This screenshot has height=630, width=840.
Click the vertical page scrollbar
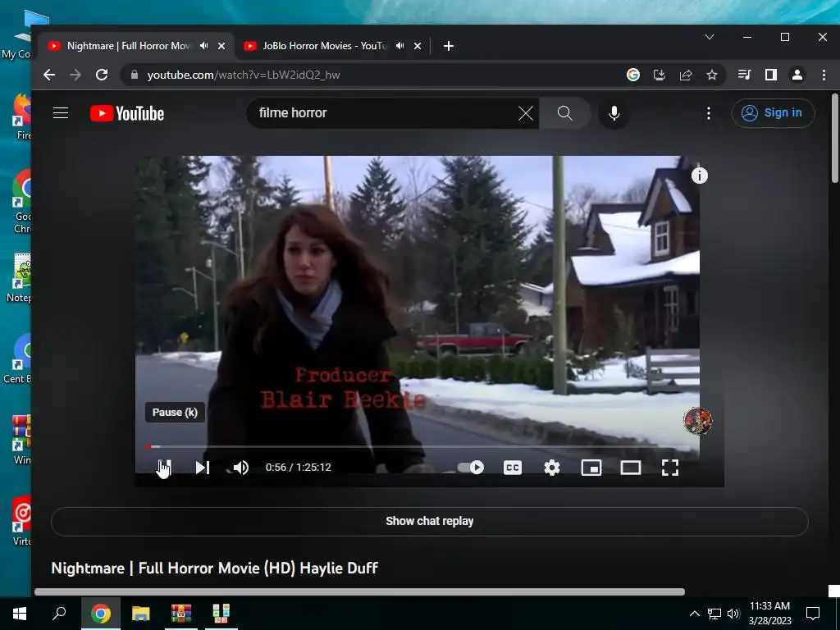click(x=834, y=139)
